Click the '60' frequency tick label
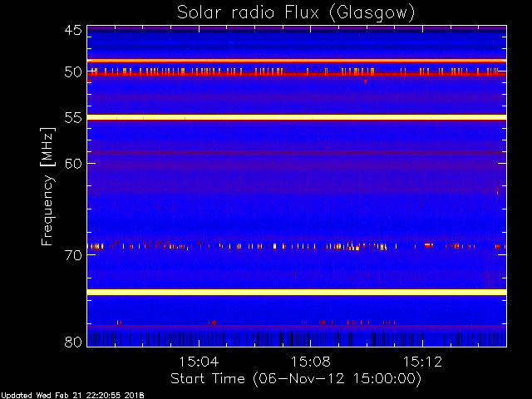This screenshot has width=532, height=399. point(73,164)
